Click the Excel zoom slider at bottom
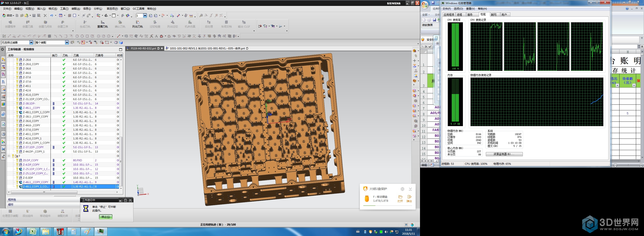 click(628, 165)
